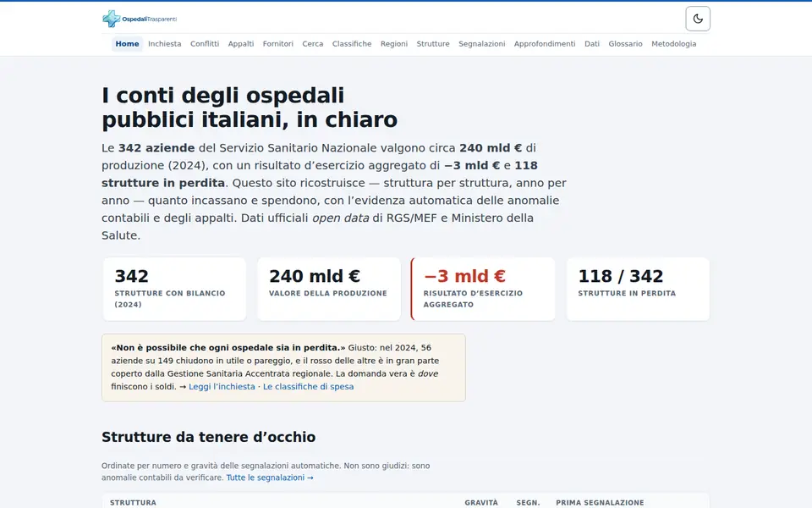Open the Conflitti section
The width and height of the screenshot is (812, 508).
coord(205,44)
